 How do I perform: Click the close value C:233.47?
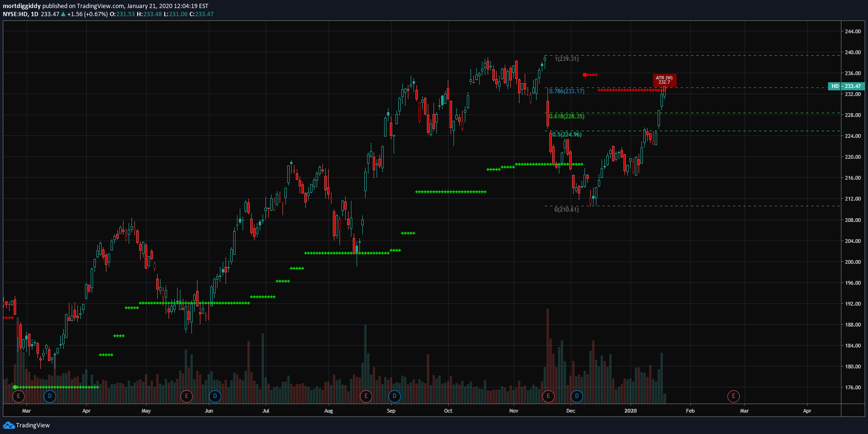point(201,14)
